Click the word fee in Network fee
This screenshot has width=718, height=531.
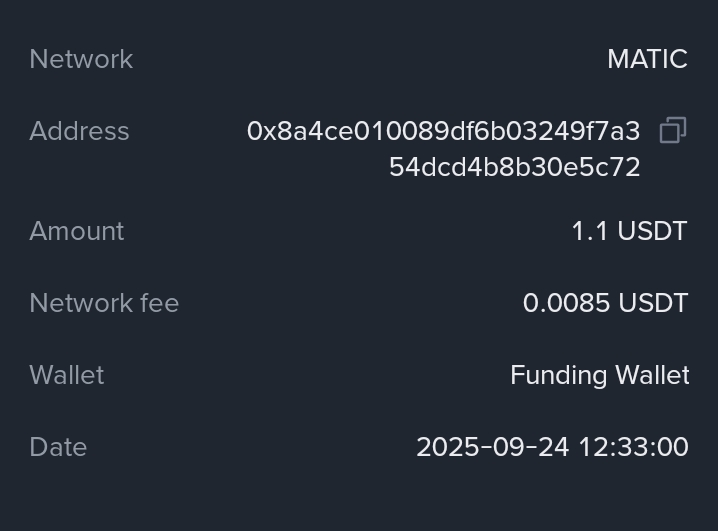[159, 303]
